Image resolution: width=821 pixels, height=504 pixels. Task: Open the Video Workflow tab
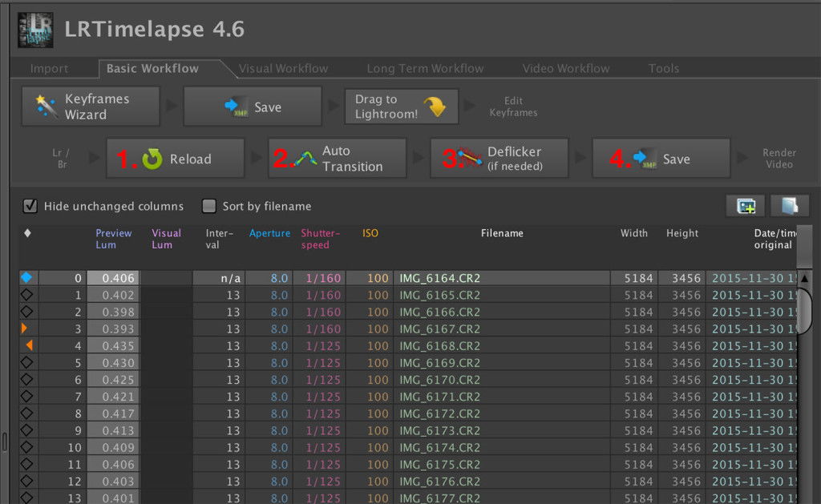pos(566,69)
